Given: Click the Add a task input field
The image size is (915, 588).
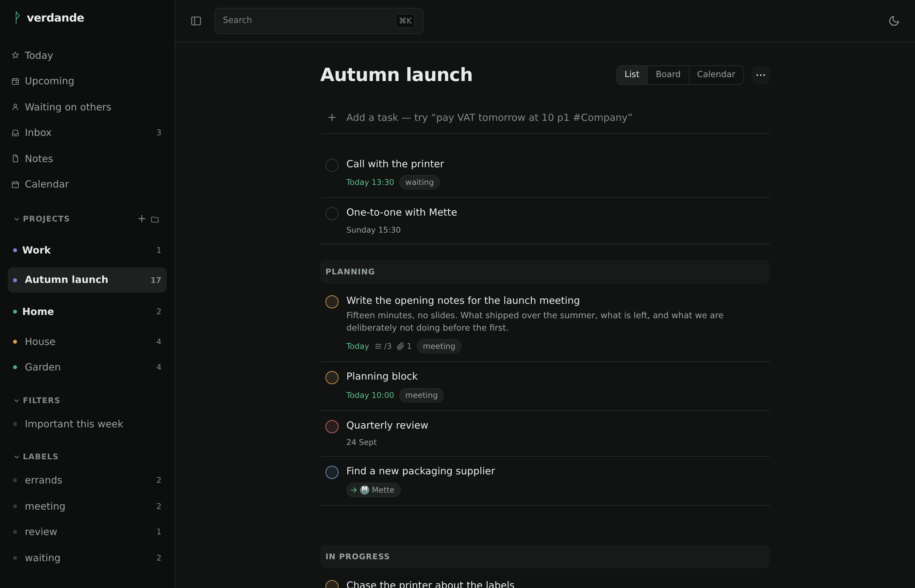Looking at the screenshot, I should [544, 118].
